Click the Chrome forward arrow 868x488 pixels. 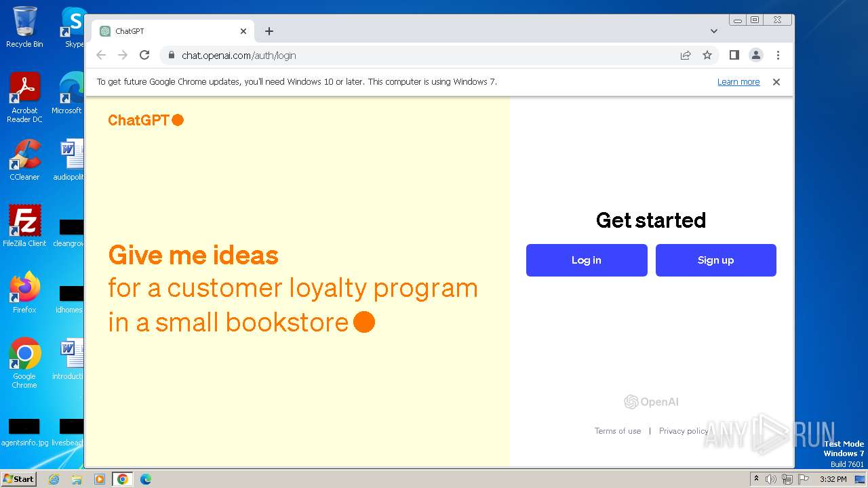coord(123,55)
